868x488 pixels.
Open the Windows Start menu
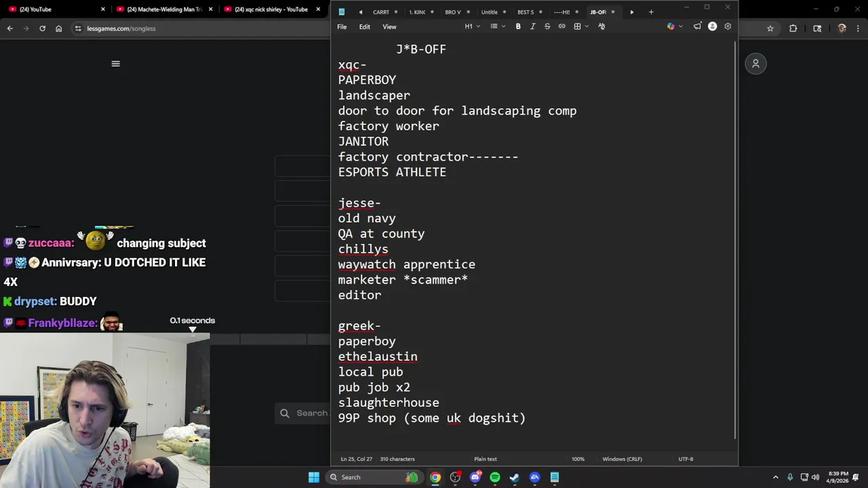pos(314,477)
